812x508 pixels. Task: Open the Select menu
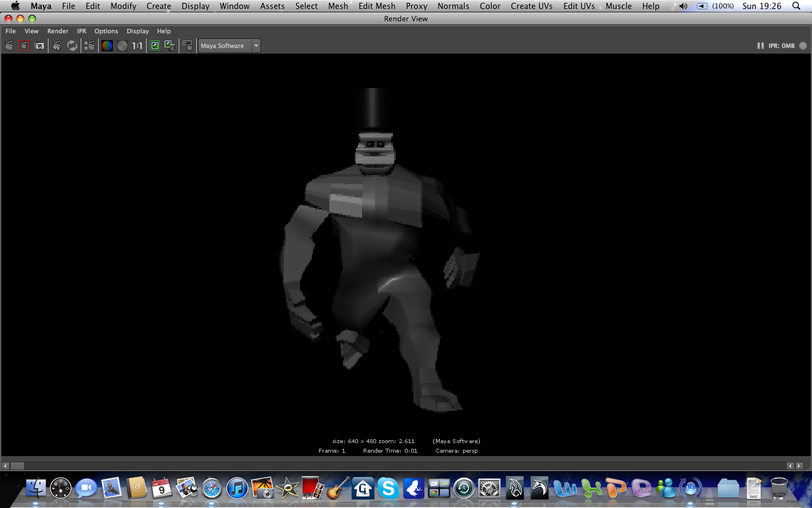click(307, 6)
